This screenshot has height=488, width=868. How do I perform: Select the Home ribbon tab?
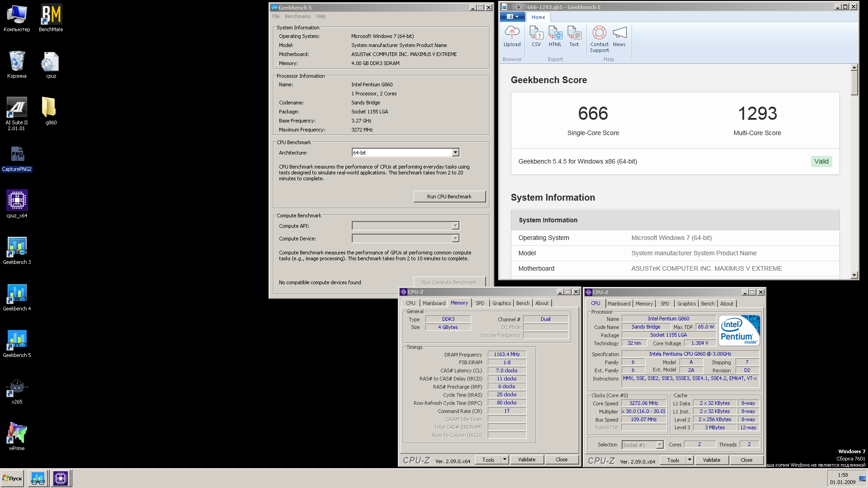538,17
